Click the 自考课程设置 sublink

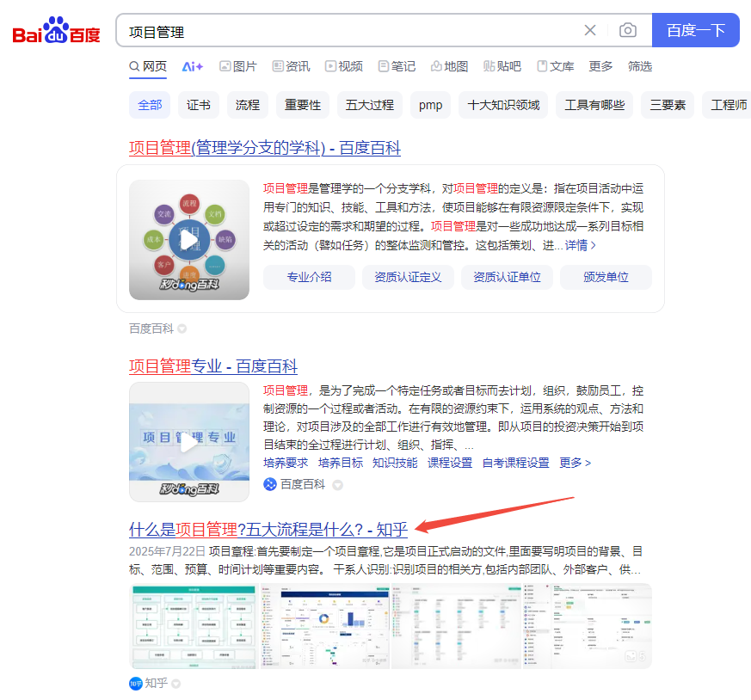516,463
